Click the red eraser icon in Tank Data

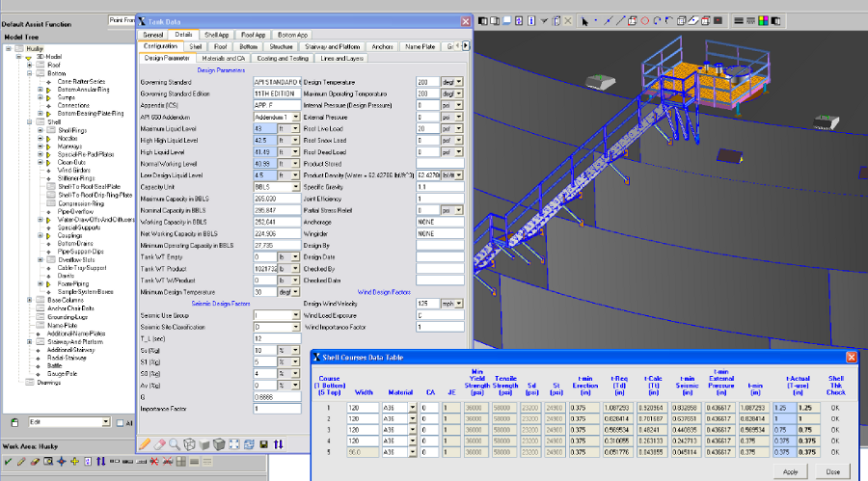click(160, 443)
